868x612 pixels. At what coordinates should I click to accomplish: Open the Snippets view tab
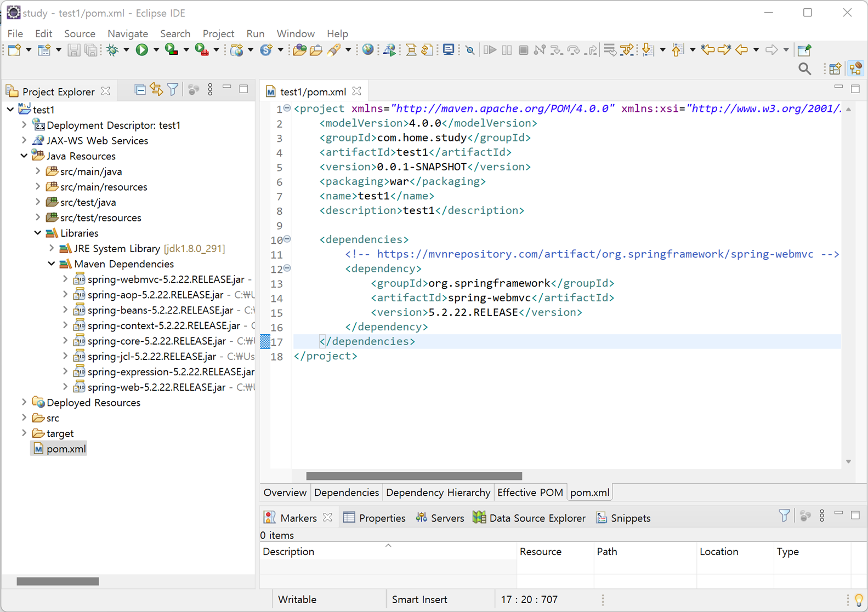[623, 518]
